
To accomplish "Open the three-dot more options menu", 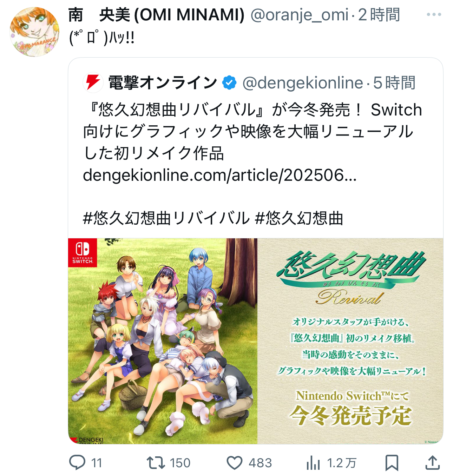I will point(434,14).
